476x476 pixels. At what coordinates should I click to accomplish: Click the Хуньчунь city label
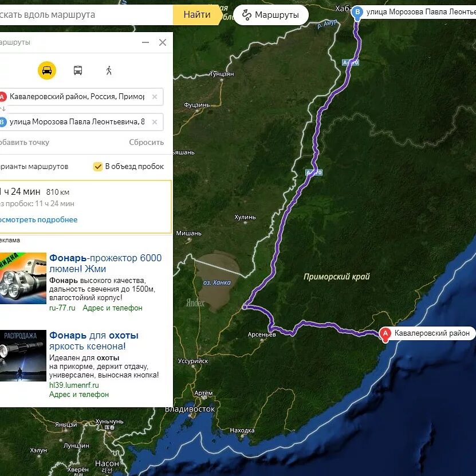point(109,422)
